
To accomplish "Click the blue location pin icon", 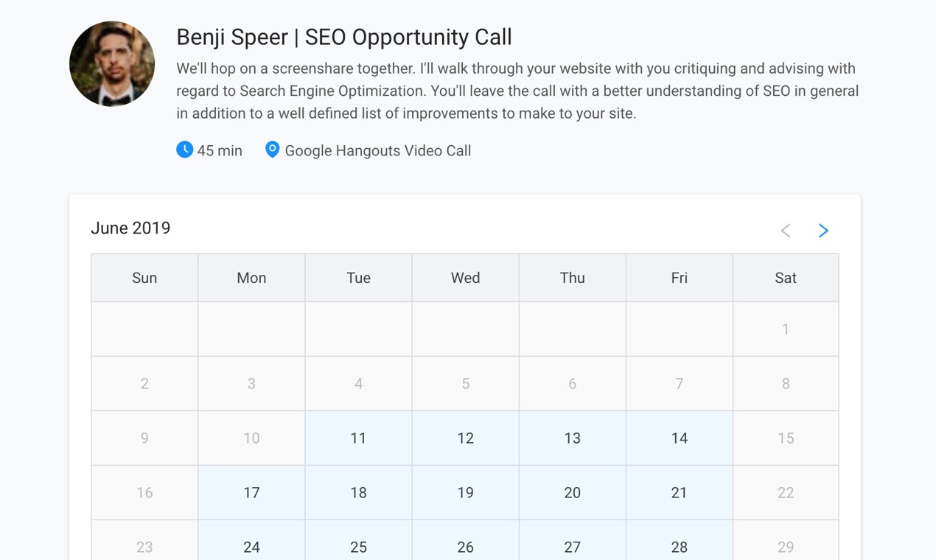I will coord(272,150).
